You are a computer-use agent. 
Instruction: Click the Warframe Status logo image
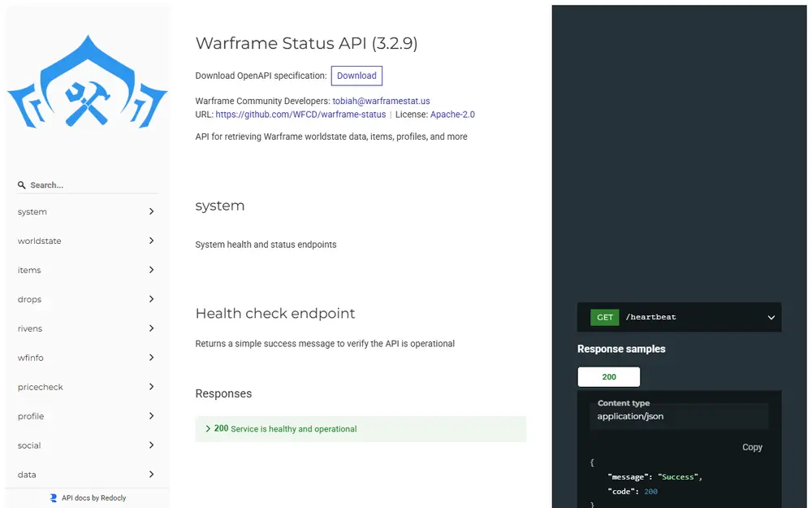pyautogui.click(x=87, y=81)
